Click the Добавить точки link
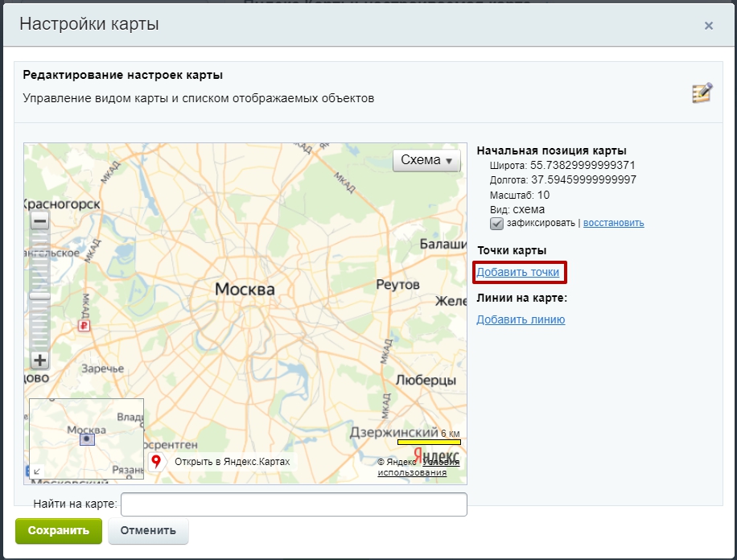Viewport: 737px width, 560px height. tap(518, 272)
